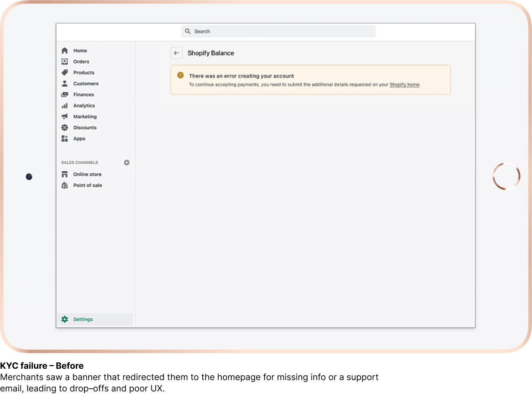This screenshot has width=532, height=394.
Task: Open the Orders menu label
Action: [81, 61]
